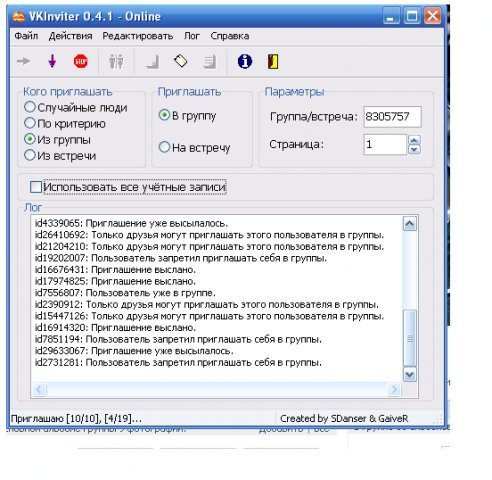The height and width of the screenshot is (480, 492).
Task: Select the Случайные люди radio button
Action: point(30,107)
